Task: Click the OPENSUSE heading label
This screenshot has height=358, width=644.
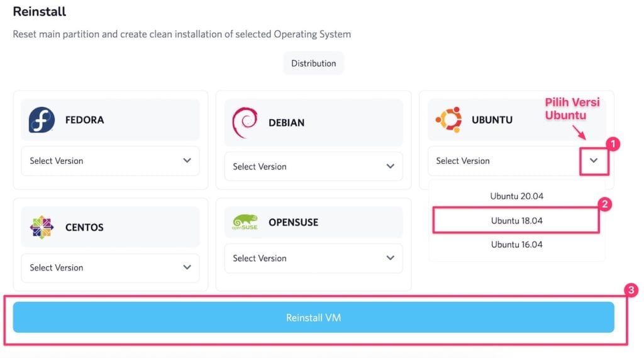Action: (293, 223)
